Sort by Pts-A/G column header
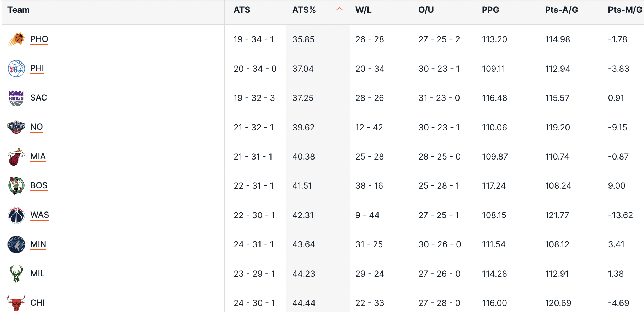 (x=561, y=10)
